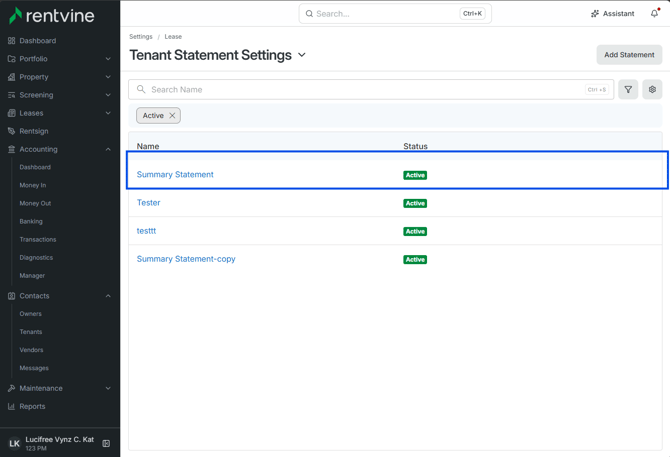Viewport: 670px width, 457px height.
Task: Open Accounting Dashboard submenu item
Action: click(35, 167)
